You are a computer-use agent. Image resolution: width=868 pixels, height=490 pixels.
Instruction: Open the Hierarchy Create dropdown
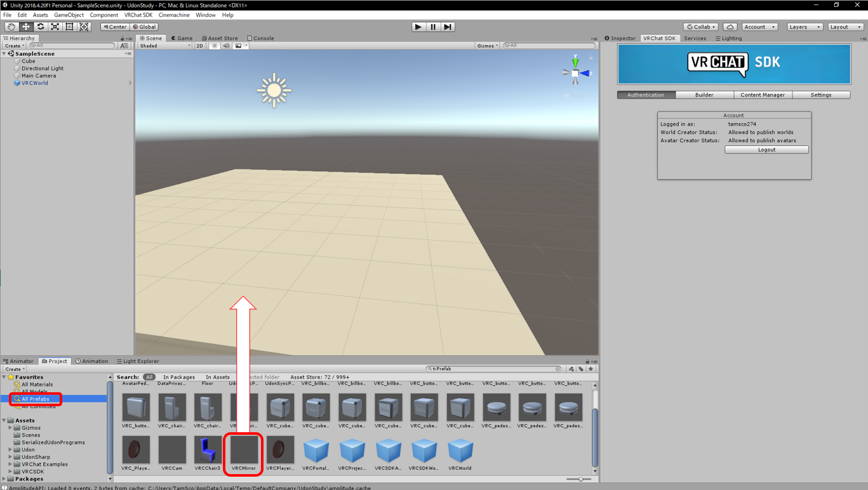coord(15,46)
